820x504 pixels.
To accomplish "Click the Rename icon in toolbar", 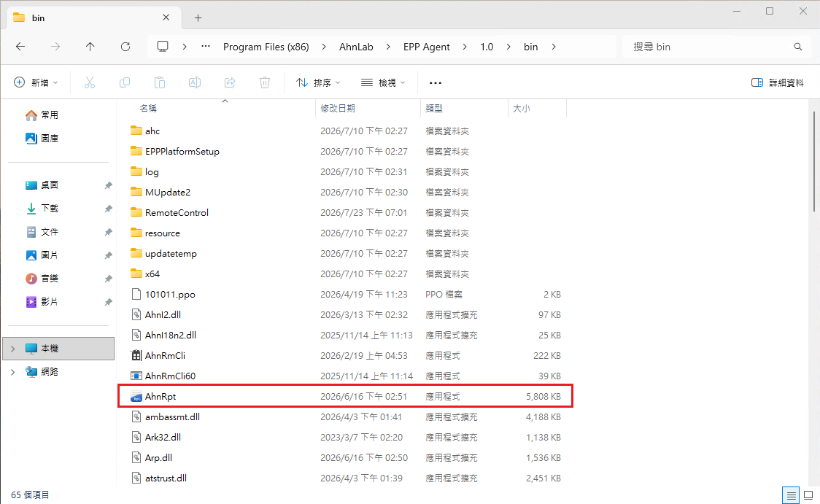I will tap(195, 82).
